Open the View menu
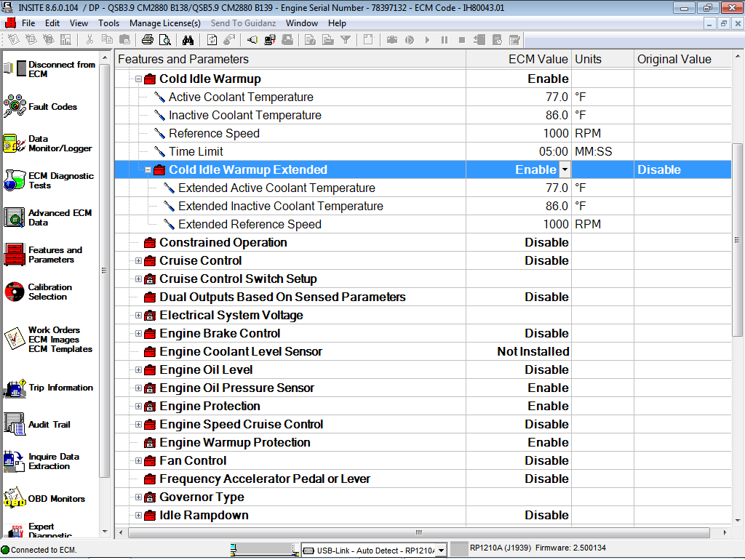Image resolution: width=745 pixels, height=560 pixels. [79, 23]
